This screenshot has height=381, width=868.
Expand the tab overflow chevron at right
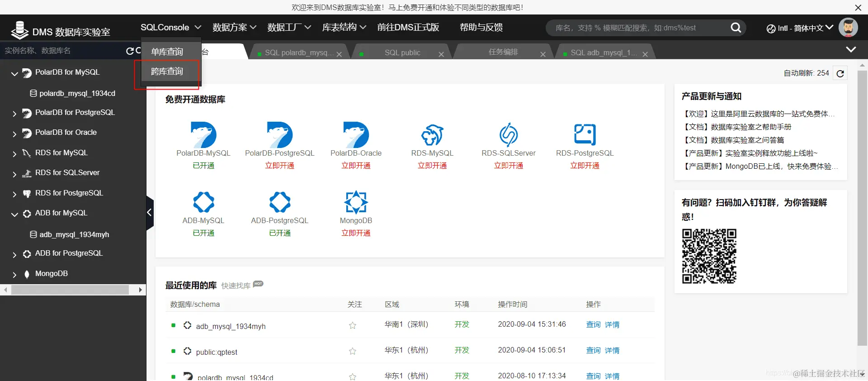851,49
